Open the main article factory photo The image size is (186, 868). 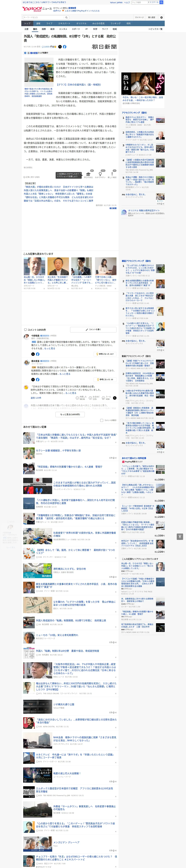(x=39, y=72)
